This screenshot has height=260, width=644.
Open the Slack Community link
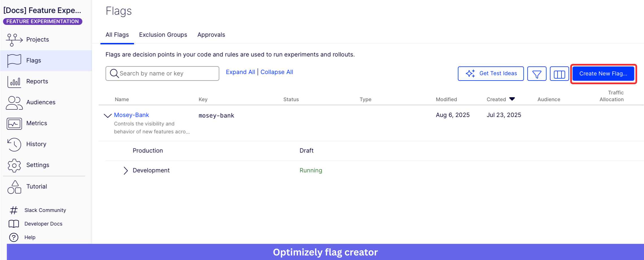tap(44, 210)
